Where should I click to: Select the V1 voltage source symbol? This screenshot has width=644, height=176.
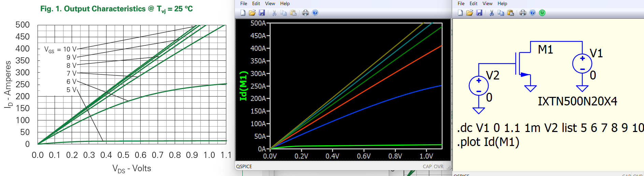pyautogui.click(x=582, y=64)
